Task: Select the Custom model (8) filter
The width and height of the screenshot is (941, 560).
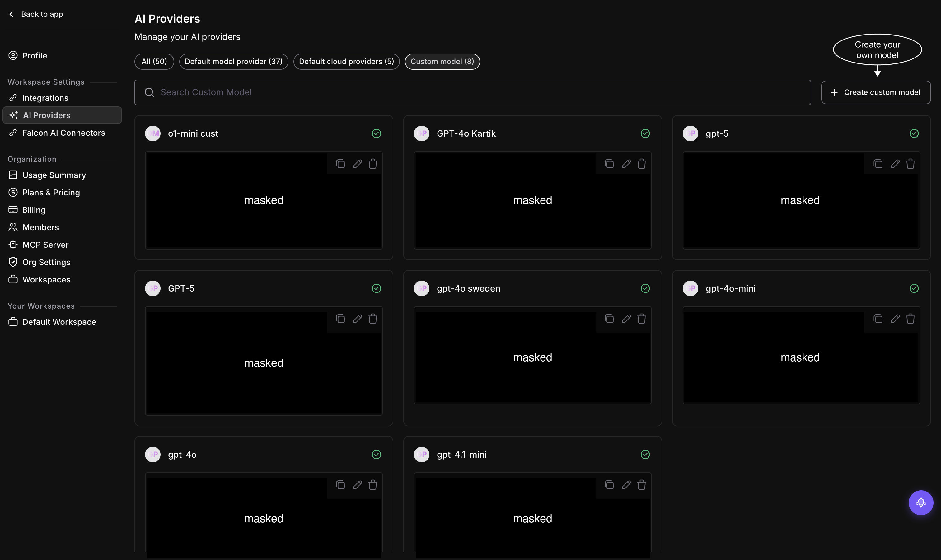Action: (x=442, y=62)
